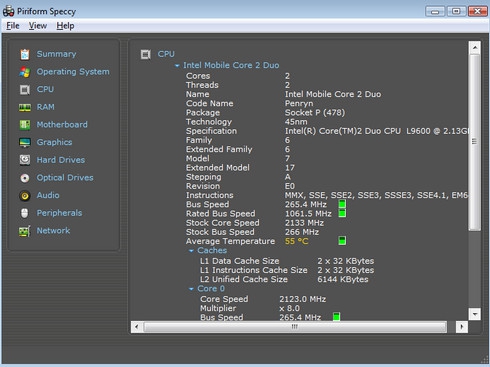Click the vertical scrollbar thumb
This screenshot has width=490, height=367.
point(475,142)
